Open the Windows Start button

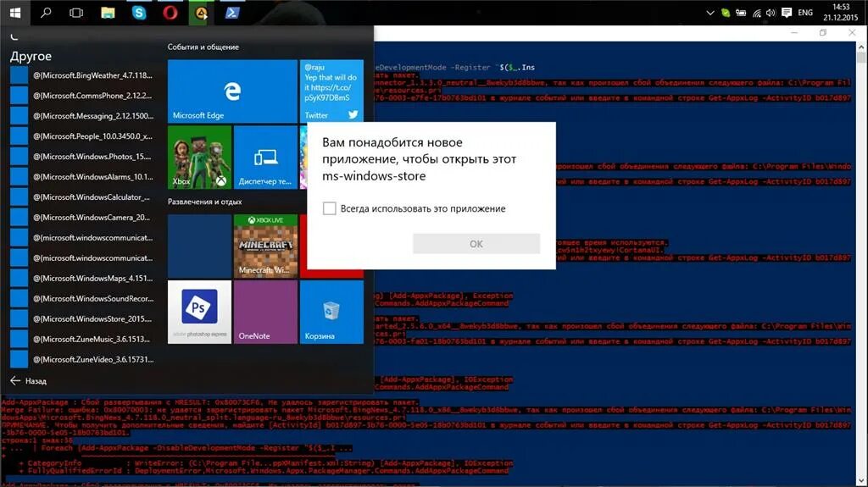(x=15, y=12)
